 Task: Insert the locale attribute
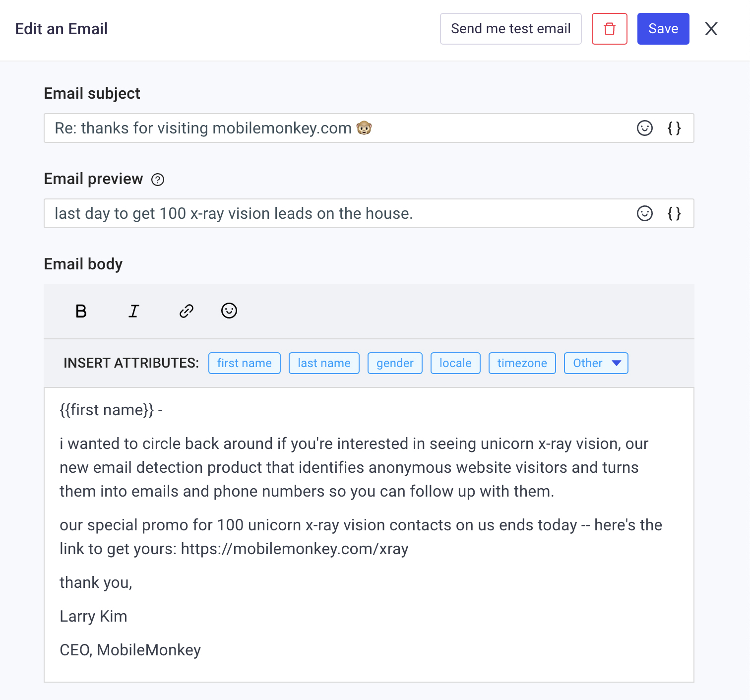coord(455,363)
